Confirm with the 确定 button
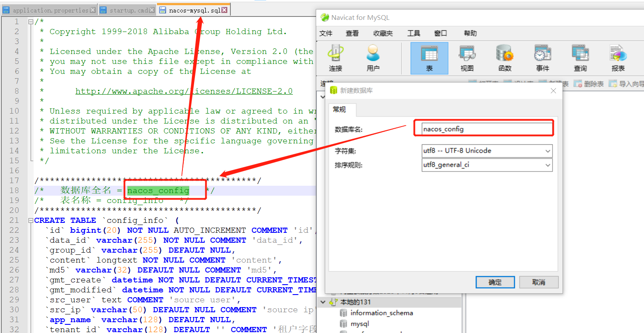 click(x=495, y=282)
